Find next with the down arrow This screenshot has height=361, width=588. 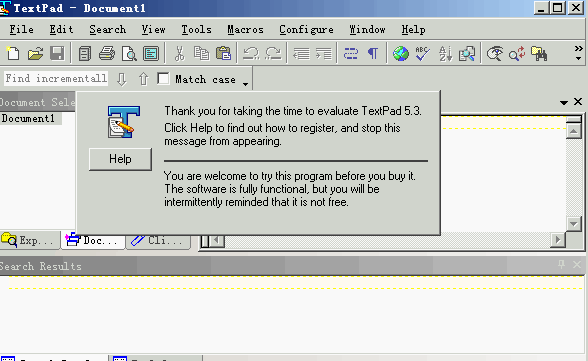pos(122,79)
